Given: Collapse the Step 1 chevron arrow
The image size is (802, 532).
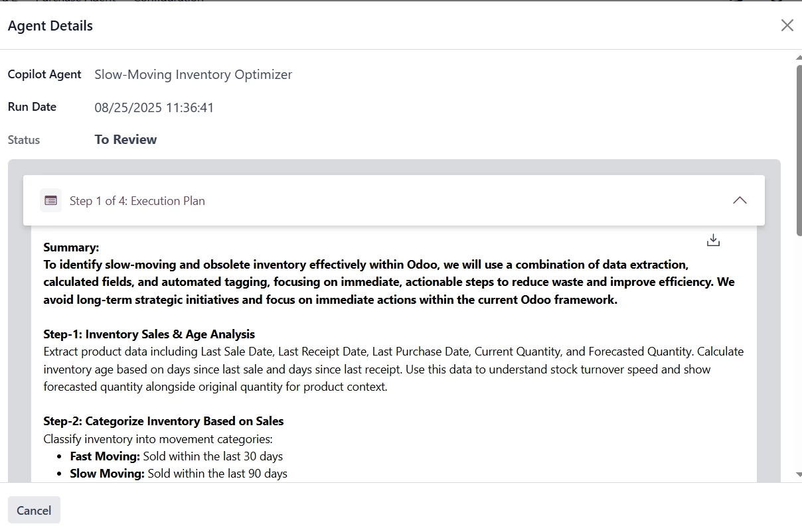Looking at the screenshot, I should pos(739,200).
